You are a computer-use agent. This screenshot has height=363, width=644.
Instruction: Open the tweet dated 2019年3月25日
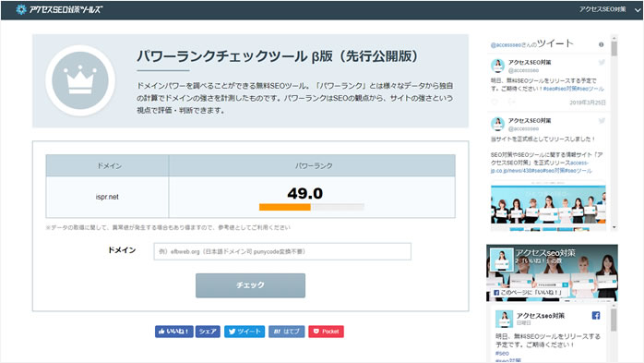tap(588, 103)
